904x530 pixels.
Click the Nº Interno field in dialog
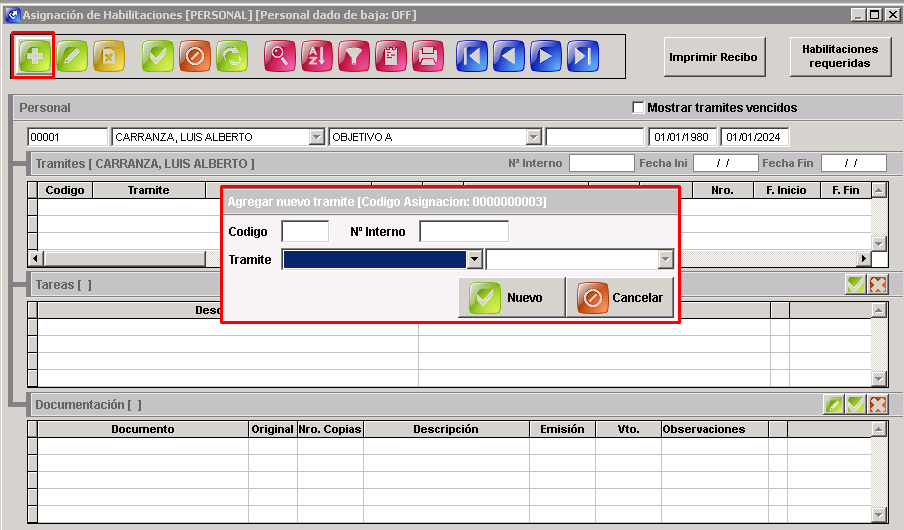click(x=464, y=231)
